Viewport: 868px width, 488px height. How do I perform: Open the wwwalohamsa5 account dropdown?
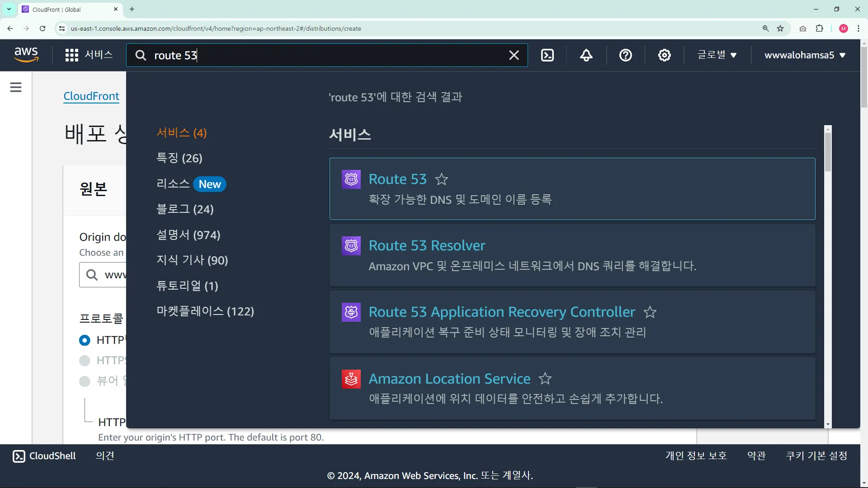pos(805,55)
